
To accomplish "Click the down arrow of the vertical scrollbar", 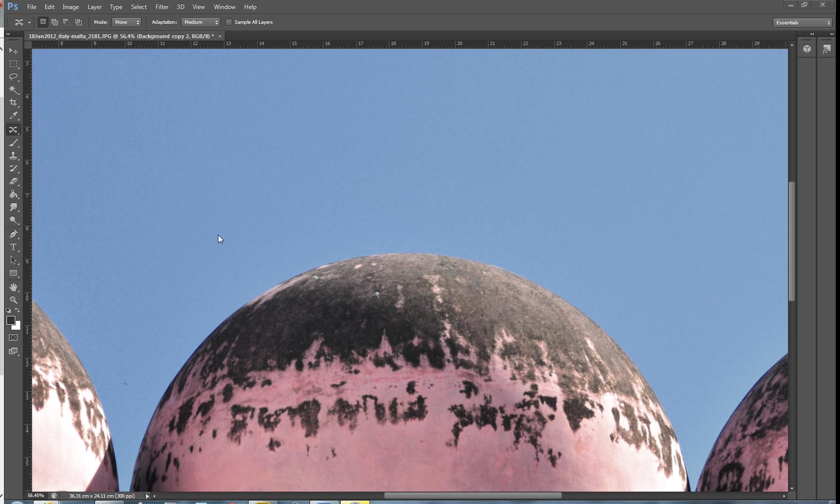I will point(792,488).
